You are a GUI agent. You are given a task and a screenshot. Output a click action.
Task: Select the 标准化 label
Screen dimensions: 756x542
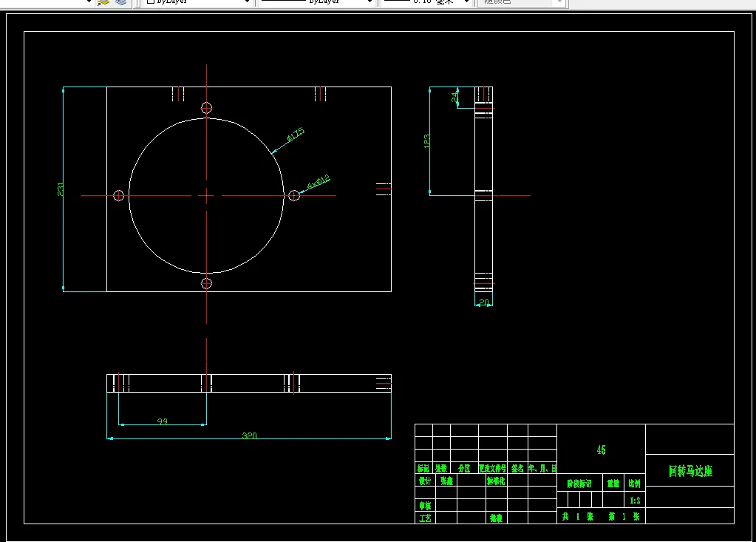tap(496, 481)
